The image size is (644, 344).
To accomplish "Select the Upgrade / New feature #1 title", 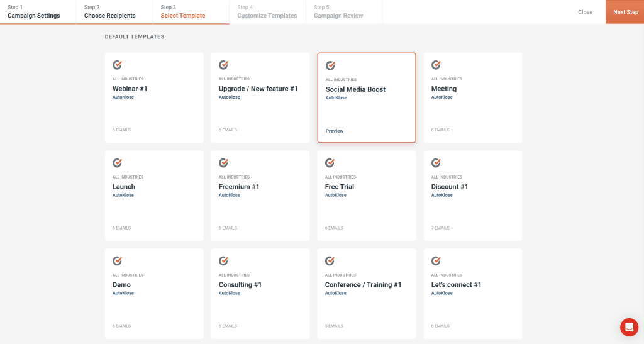I will (x=258, y=89).
